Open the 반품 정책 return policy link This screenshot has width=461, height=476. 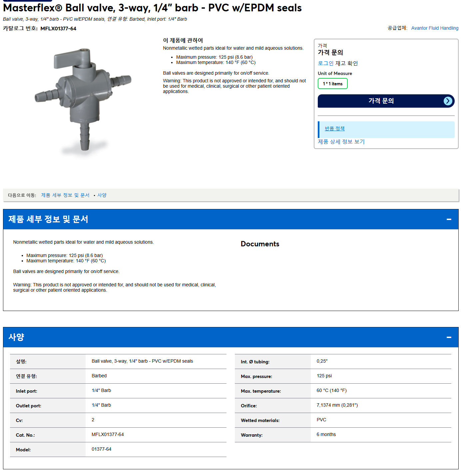334,129
